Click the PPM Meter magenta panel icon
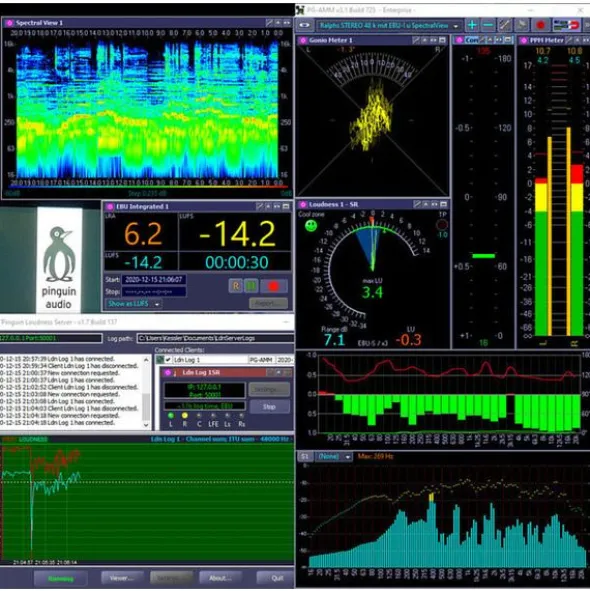The width and height of the screenshot is (590, 591). [x=524, y=40]
